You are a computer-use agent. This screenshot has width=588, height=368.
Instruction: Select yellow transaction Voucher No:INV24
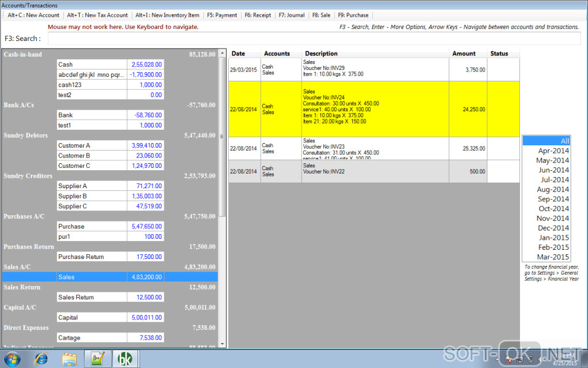pos(374,109)
